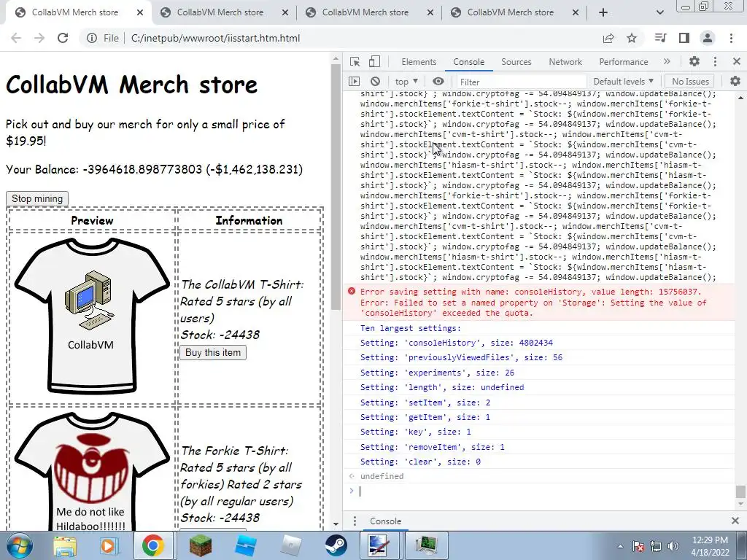Open the media control icon in toolbar
Image resolution: width=747 pixels, height=560 pixels.
click(x=660, y=38)
